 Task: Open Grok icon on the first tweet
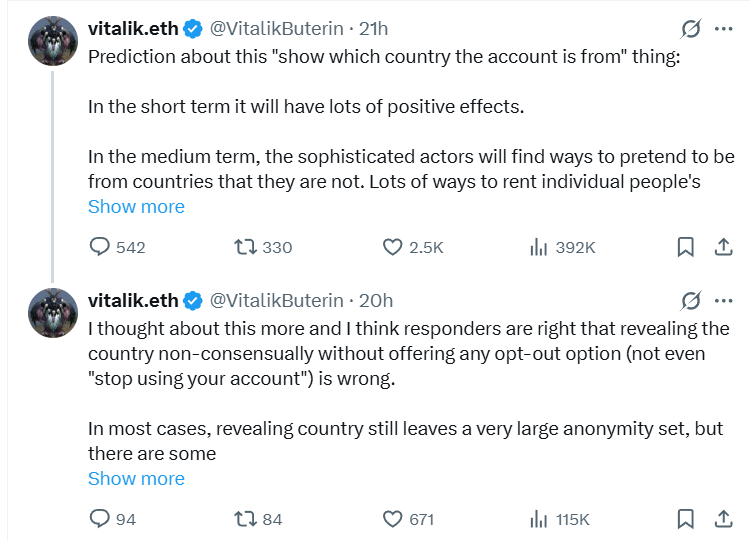click(x=690, y=29)
